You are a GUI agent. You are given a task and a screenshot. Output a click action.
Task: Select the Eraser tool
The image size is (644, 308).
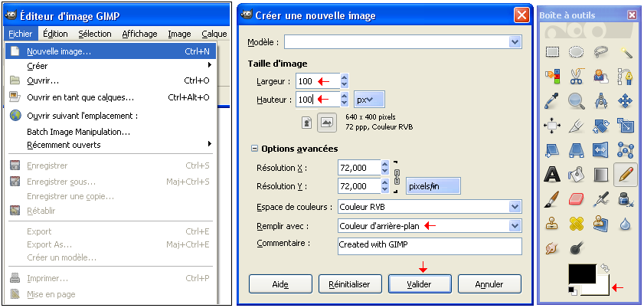coord(577,199)
